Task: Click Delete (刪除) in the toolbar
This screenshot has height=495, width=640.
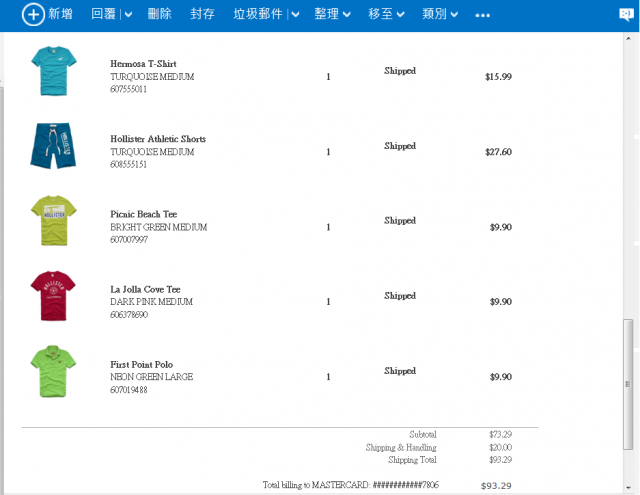Action: tap(160, 14)
